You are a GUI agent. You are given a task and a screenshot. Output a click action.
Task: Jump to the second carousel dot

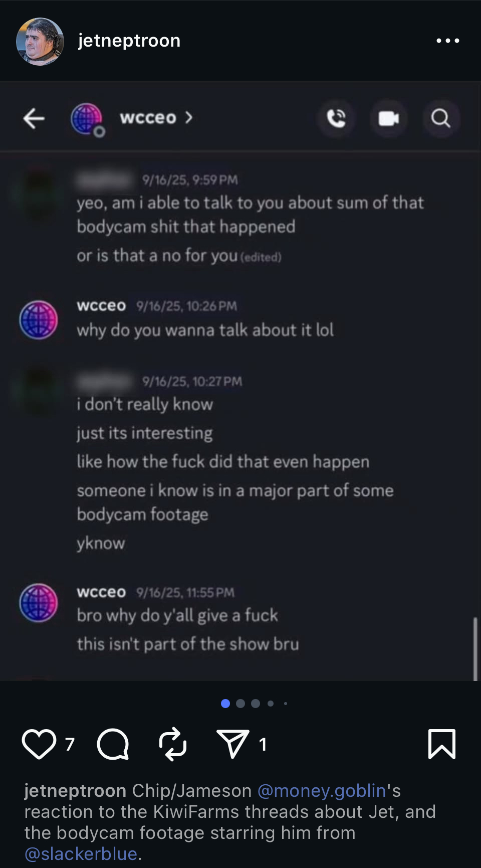[x=241, y=704]
